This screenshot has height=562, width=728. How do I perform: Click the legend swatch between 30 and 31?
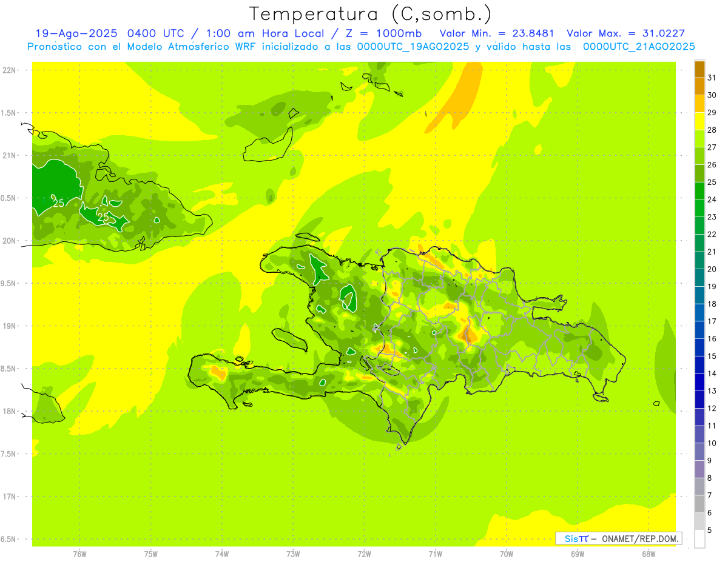(x=699, y=86)
